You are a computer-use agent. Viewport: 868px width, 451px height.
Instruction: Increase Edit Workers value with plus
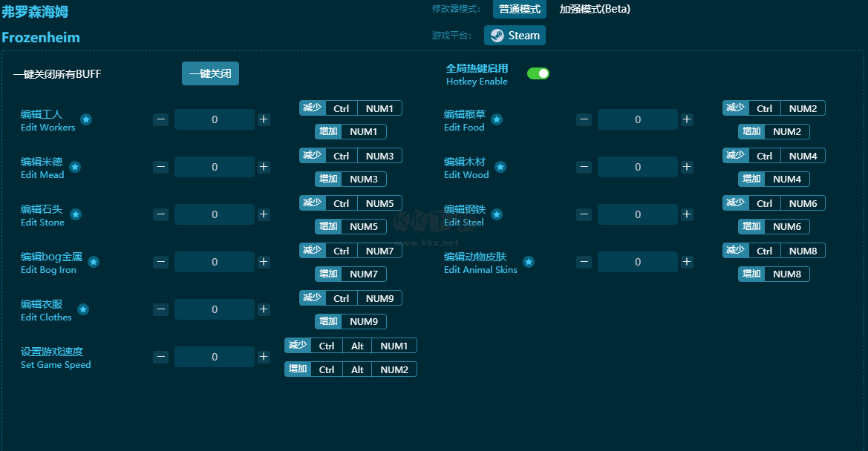click(264, 119)
